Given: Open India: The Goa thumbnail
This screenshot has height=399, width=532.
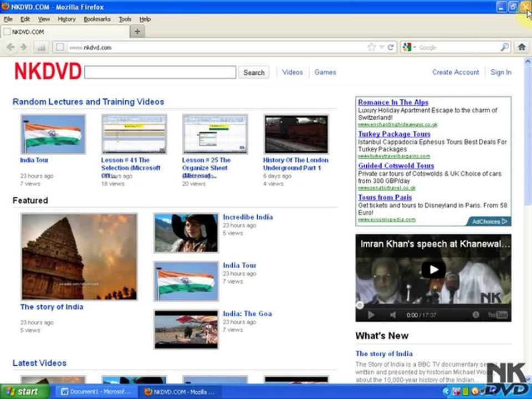Looking at the screenshot, I should (x=186, y=329).
